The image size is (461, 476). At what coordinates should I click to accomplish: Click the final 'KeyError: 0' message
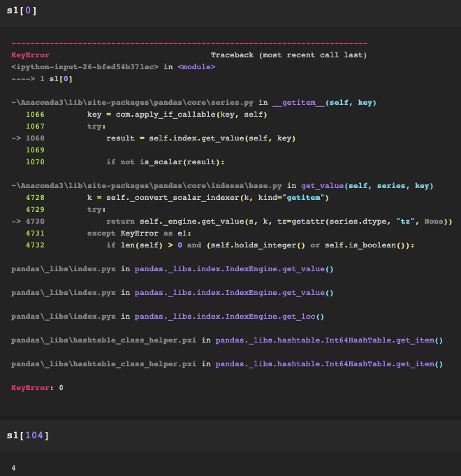(37, 388)
